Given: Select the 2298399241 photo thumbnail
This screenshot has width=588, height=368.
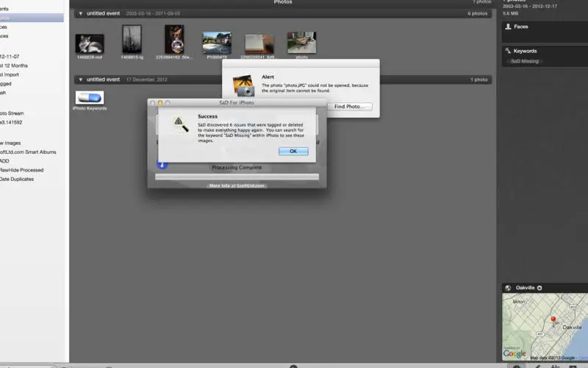Looking at the screenshot, I should [259, 44].
